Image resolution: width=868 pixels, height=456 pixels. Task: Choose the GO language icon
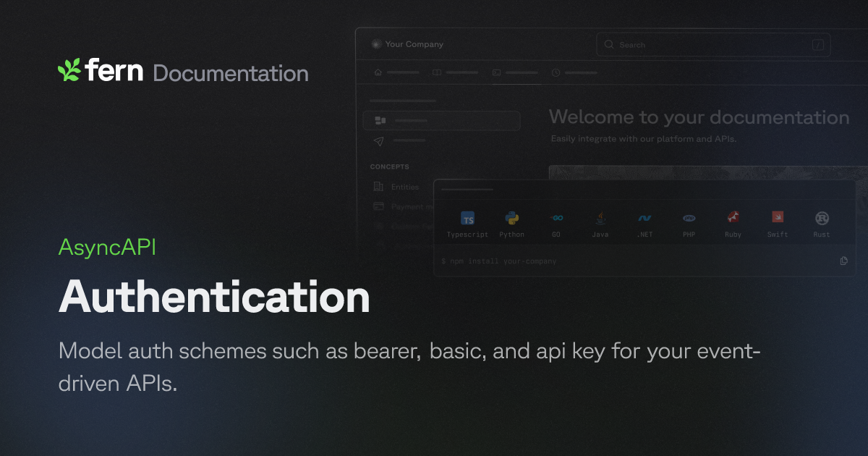coord(556,218)
